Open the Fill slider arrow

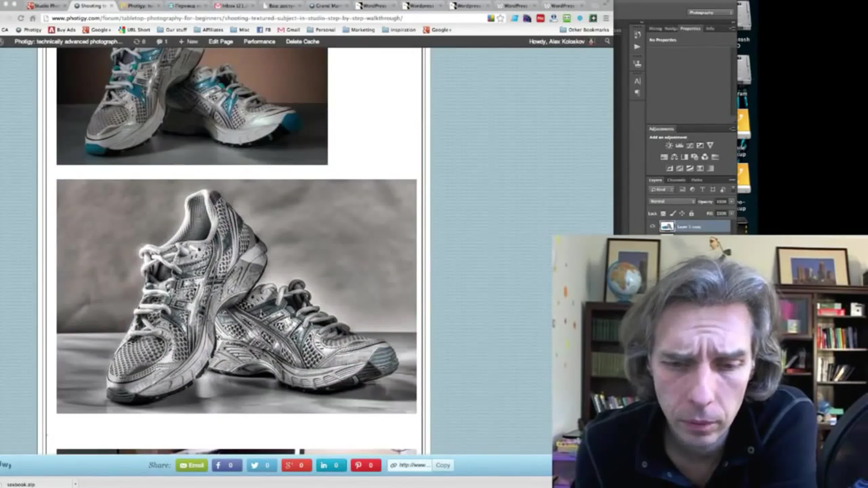(731, 213)
